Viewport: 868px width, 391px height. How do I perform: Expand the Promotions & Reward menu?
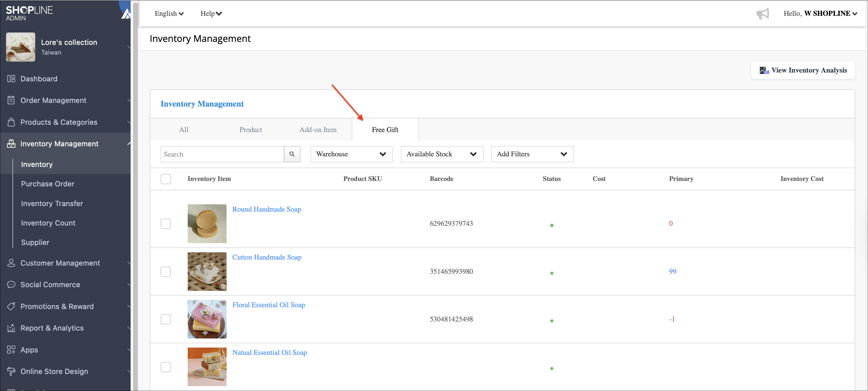point(129,306)
